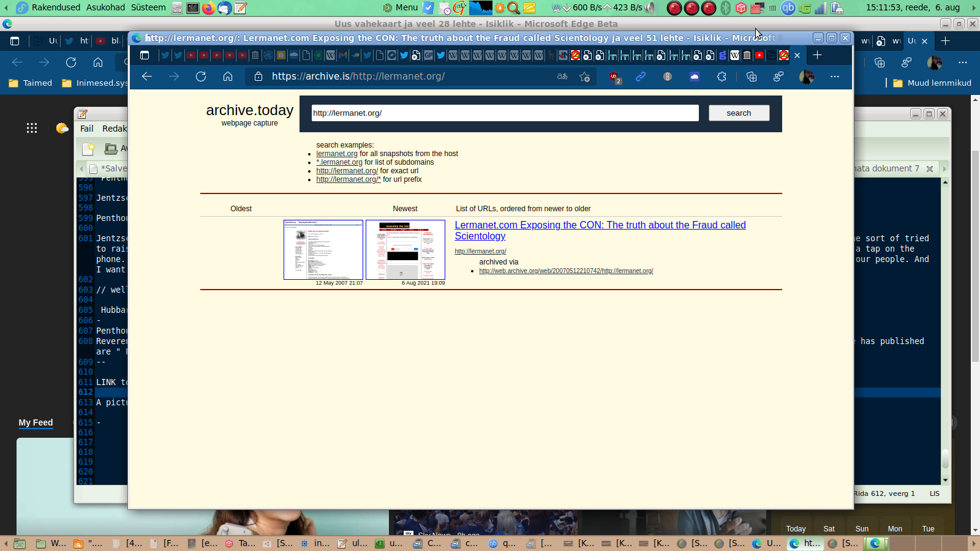Viewport: 980px width, 551px height.
Task: Open Fail menu in the text editor
Action: point(87,129)
